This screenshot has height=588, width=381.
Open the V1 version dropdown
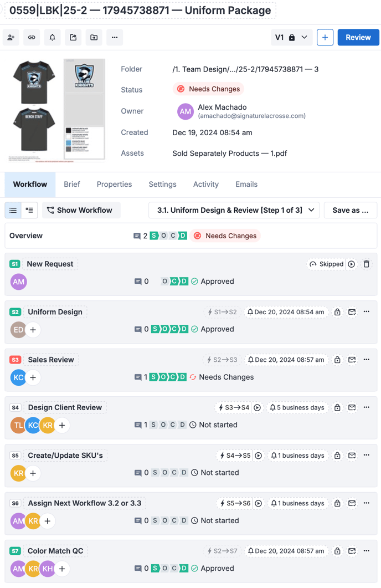tap(291, 38)
